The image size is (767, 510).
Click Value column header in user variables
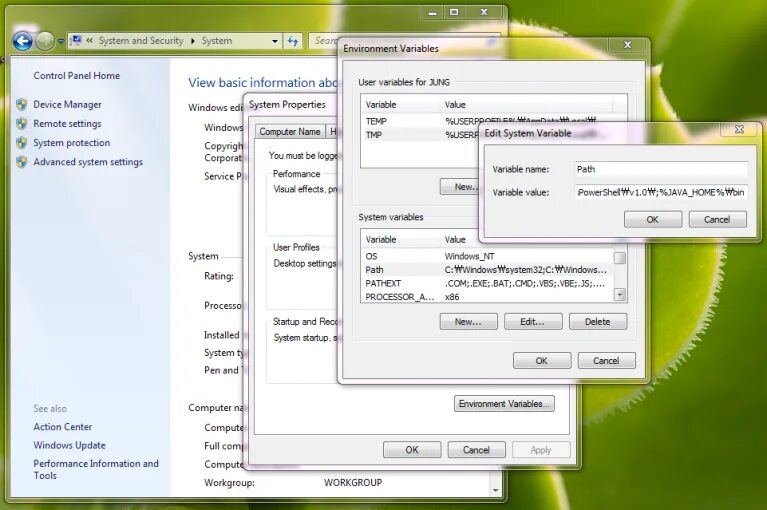(x=526, y=105)
